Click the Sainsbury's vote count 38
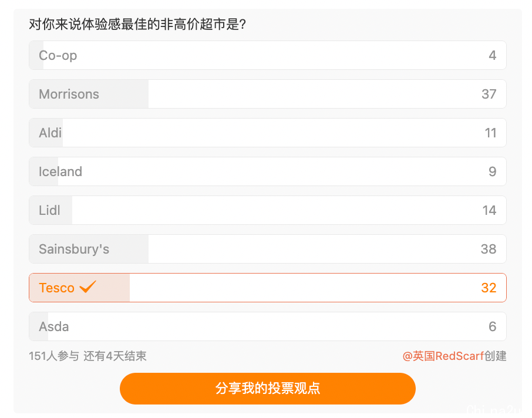Screen dimensions: 532x418 (x=489, y=250)
